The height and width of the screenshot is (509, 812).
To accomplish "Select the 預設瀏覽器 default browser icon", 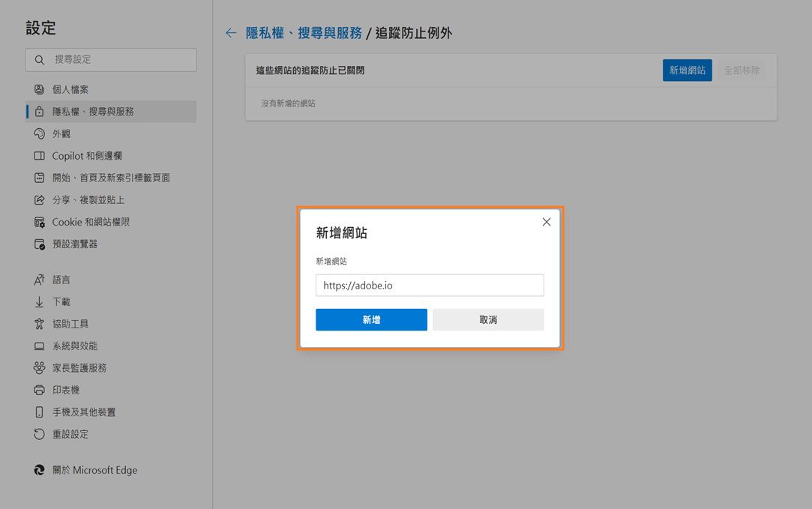I will tap(39, 244).
